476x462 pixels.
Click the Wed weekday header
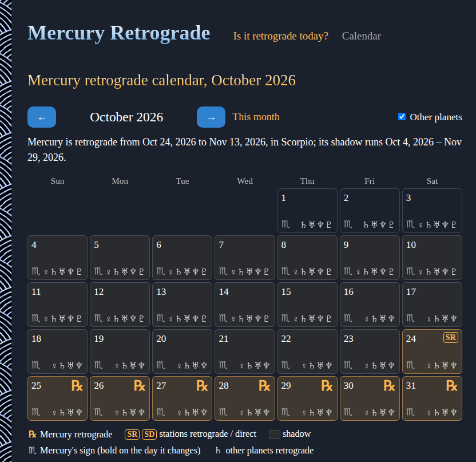pyautogui.click(x=245, y=181)
